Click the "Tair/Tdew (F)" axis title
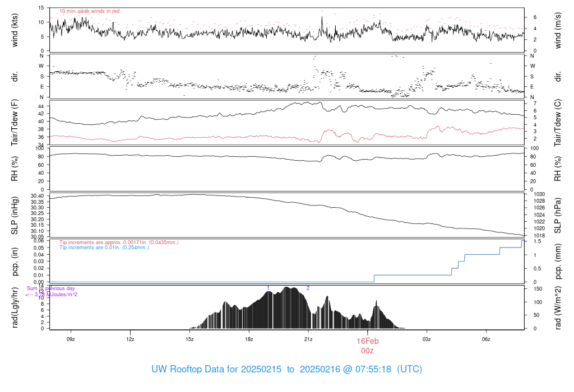 click(x=15, y=123)
